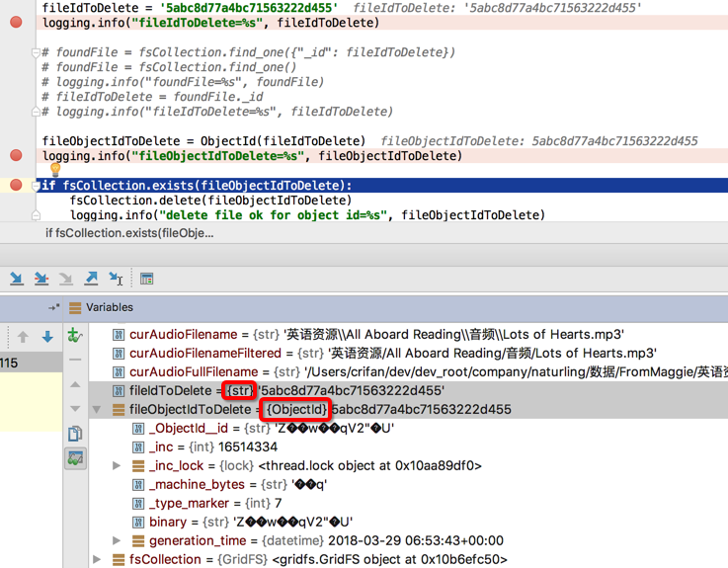Move the watch up with the gray up triangle

pyautogui.click(x=75, y=384)
